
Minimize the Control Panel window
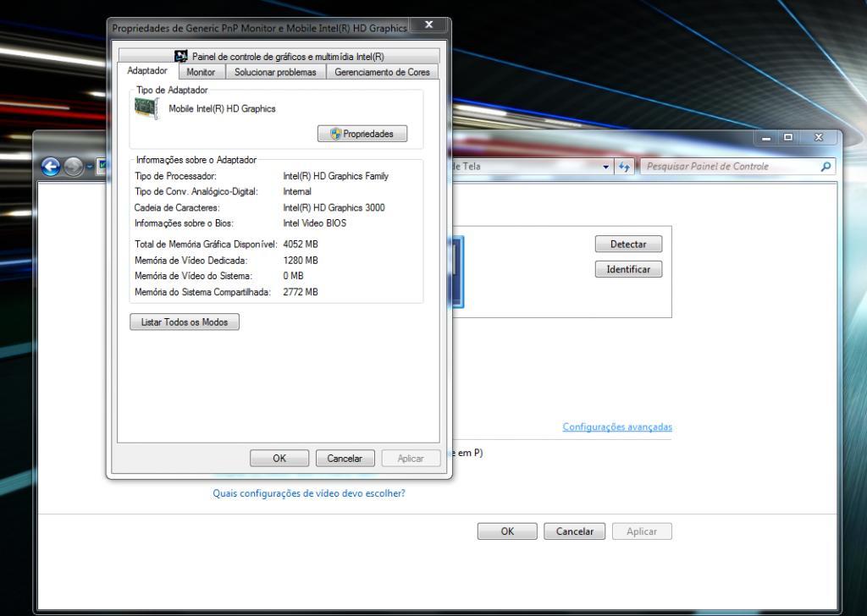[766, 138]
